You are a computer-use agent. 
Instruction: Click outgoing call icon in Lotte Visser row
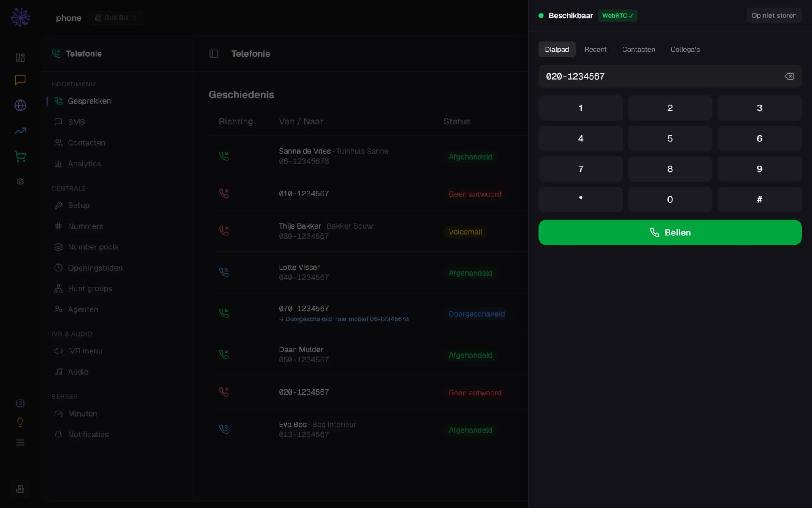click(224, 272)
